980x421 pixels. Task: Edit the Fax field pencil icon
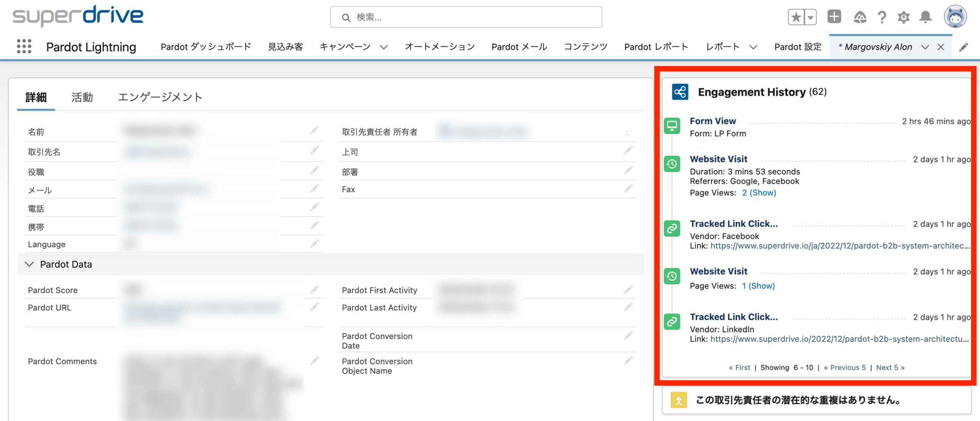pos(628,188)
